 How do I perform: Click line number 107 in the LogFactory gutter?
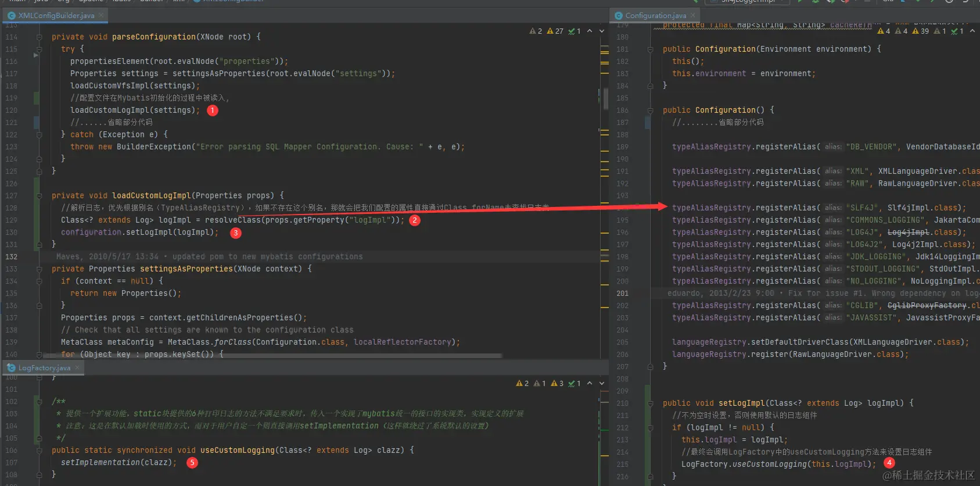click(x=11, y=462)
